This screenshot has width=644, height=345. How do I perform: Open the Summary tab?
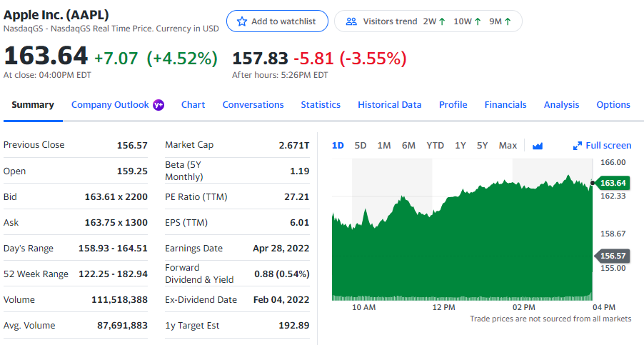[33, 105]
